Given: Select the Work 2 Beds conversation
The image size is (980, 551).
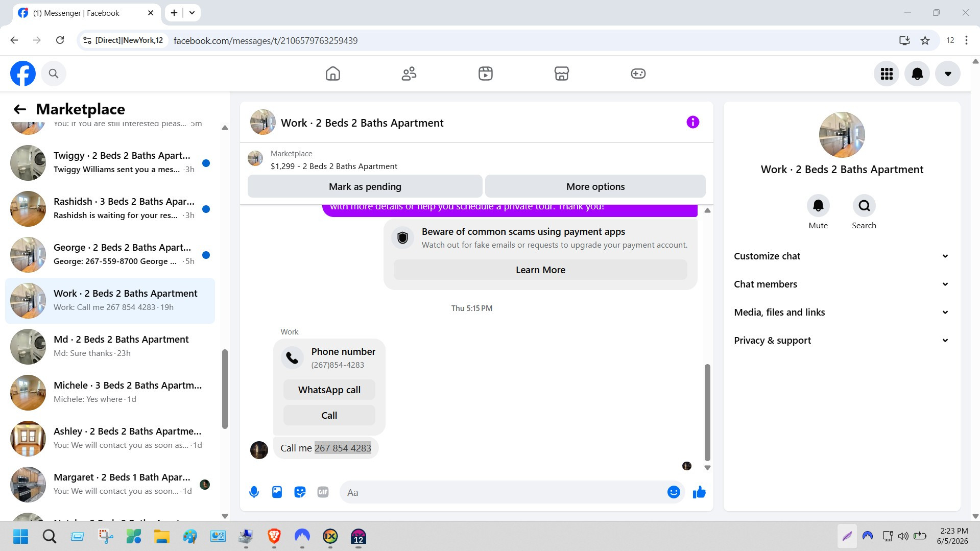Looking at the screenshot, I should 110,301.
